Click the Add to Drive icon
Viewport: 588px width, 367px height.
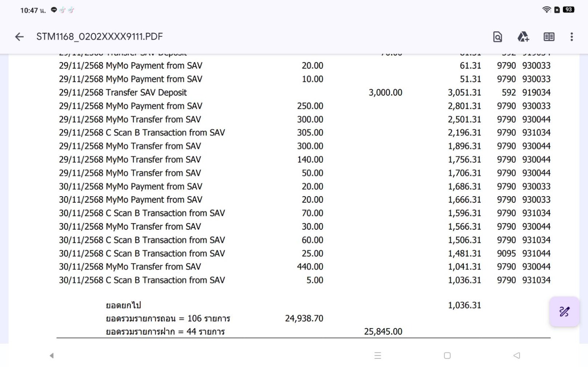tap(523, 37)
